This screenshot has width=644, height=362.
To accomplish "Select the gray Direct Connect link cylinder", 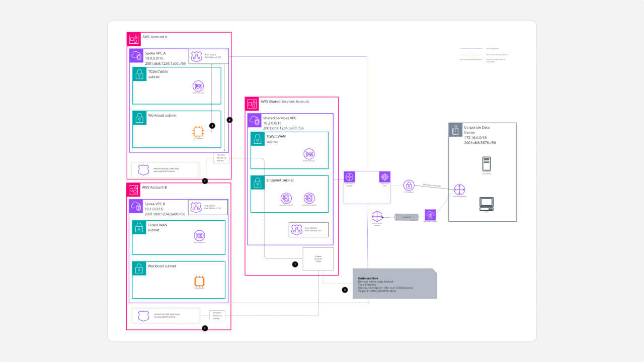I will [x=407, y=217].
